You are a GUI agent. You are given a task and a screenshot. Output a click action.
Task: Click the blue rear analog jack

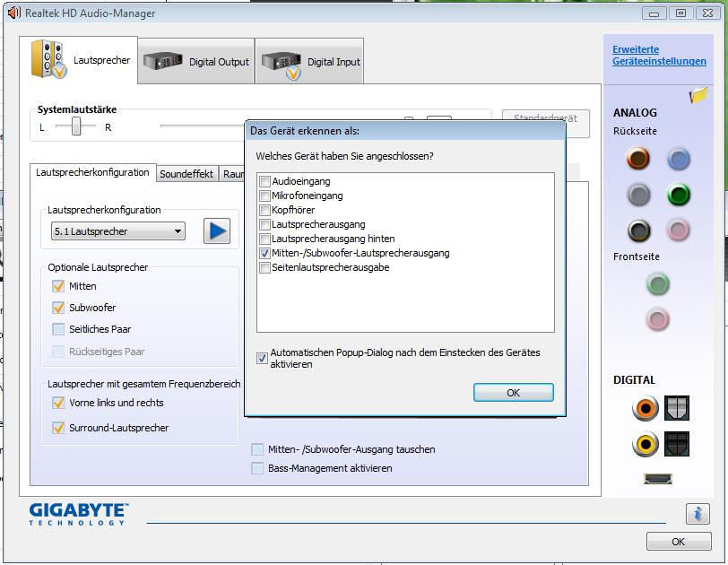[679, 160]
